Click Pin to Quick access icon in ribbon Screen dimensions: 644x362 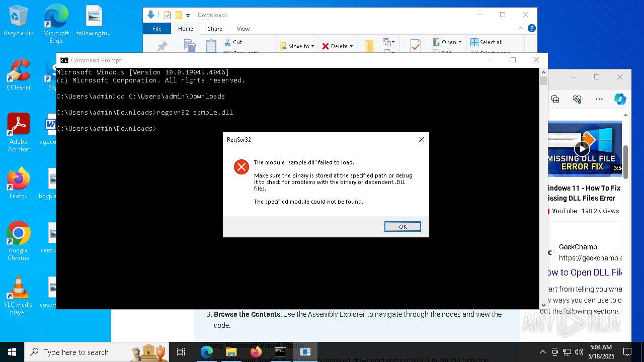pyautogui.click(x=162, y=46)
